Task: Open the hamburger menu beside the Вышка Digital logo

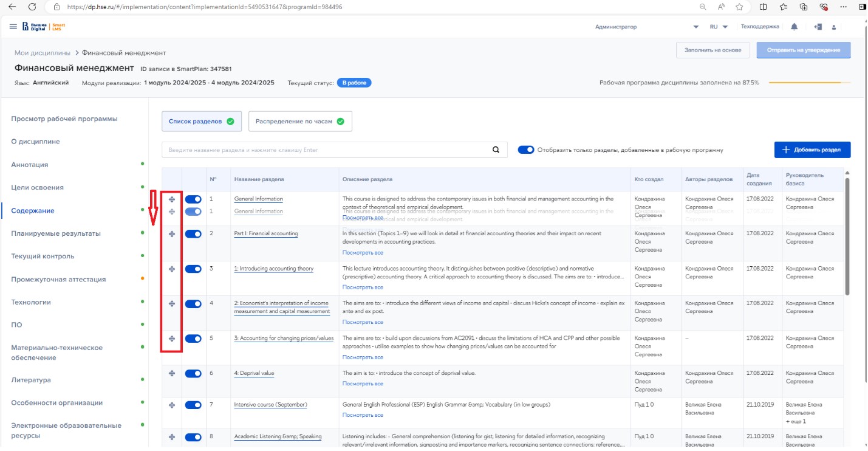Action: pyautogui.click(x=13, y=27)
